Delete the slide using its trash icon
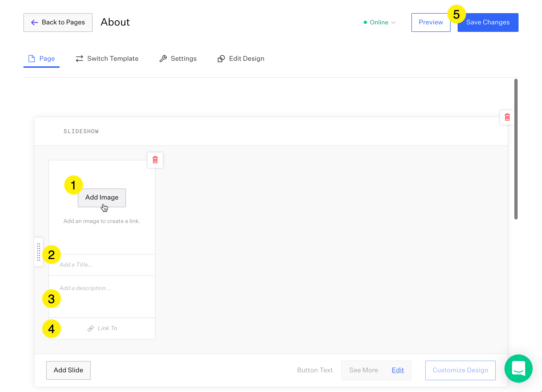The width and height of the screenshot is (542, 392). tap(155, 160)
